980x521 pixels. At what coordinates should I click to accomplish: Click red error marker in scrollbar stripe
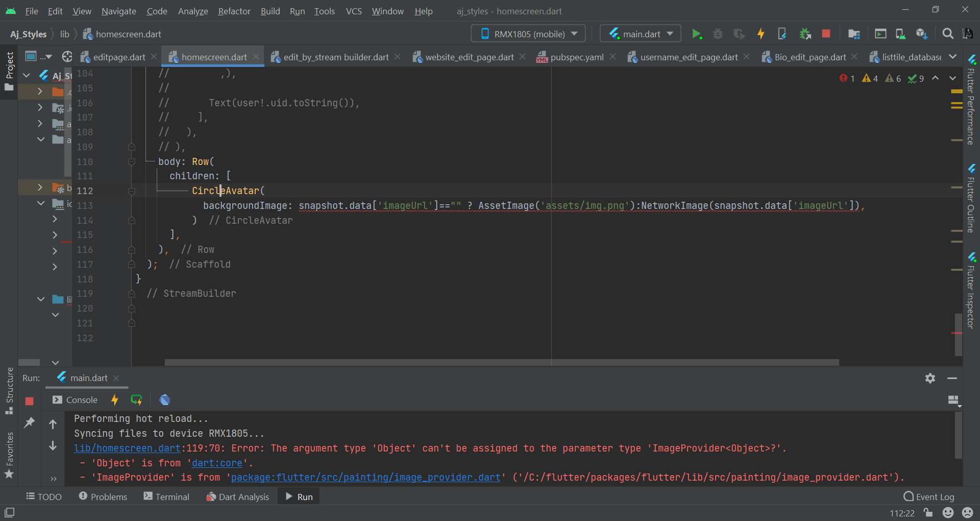click(x=957, y=333)
